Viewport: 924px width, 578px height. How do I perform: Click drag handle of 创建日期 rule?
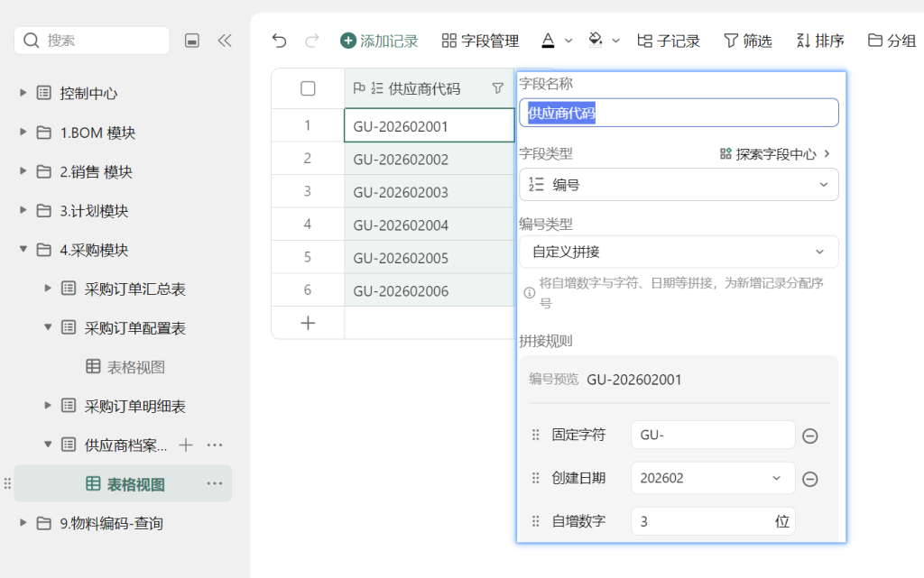point(536,478)
